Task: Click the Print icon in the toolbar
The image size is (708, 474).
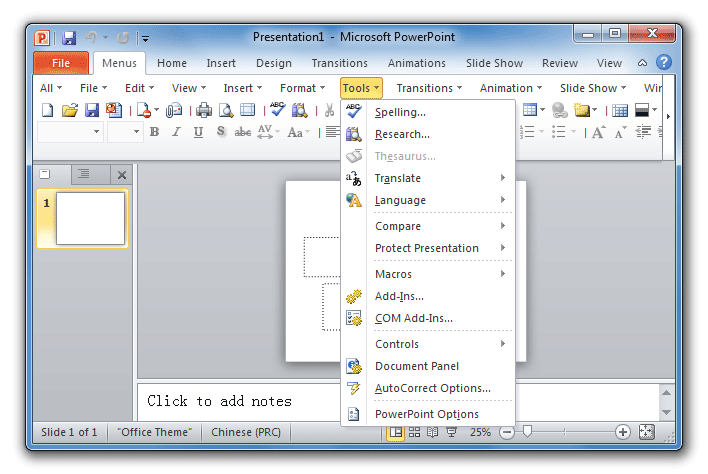Action: [204, 110]
